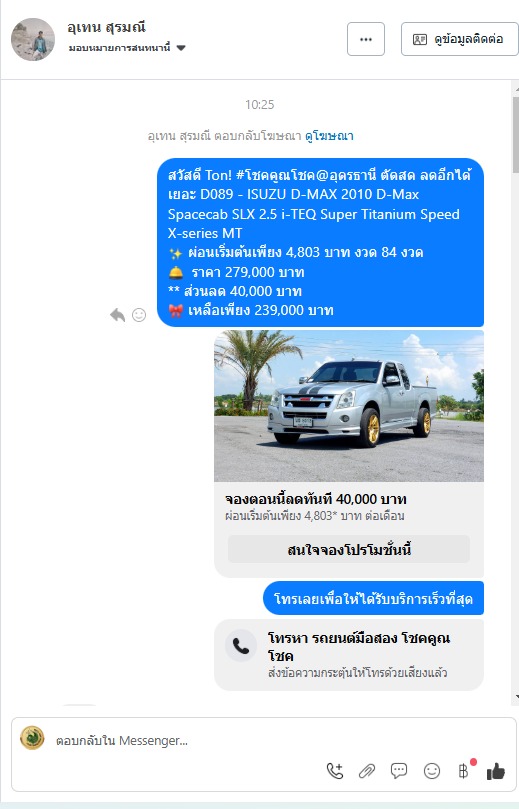This screenshot has width=519, height=809.
Task: Click ดูข้อมูลติดต่อ contact info button
Action: [x=459, y=39]
